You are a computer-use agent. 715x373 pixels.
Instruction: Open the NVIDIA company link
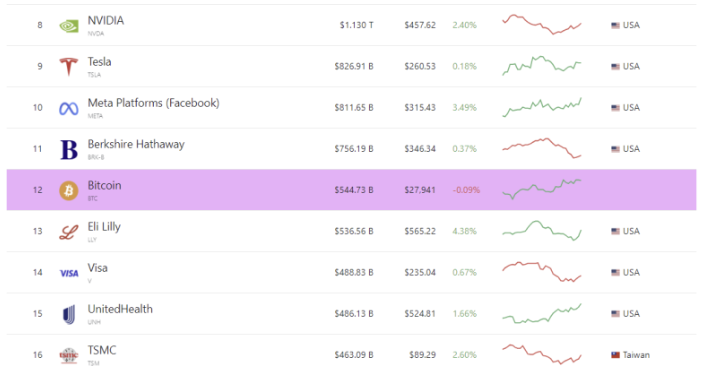pyautogui.click(x=106, y=21)
